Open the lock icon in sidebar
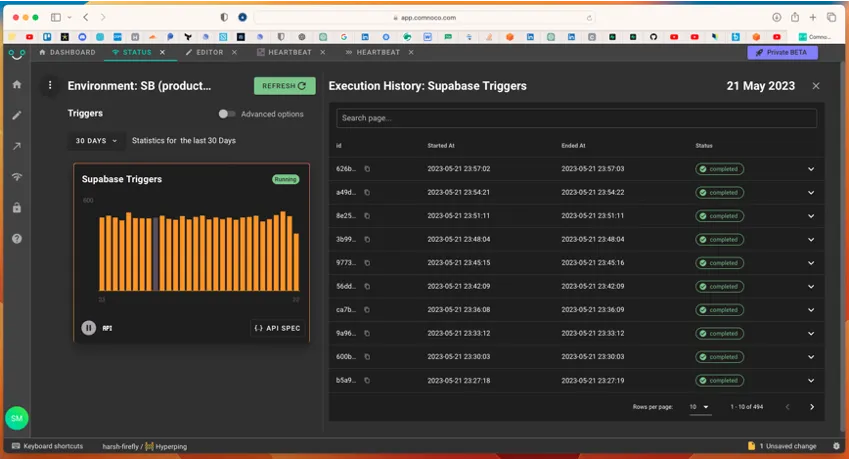850x460 pixels. click(x=16, y=208)
